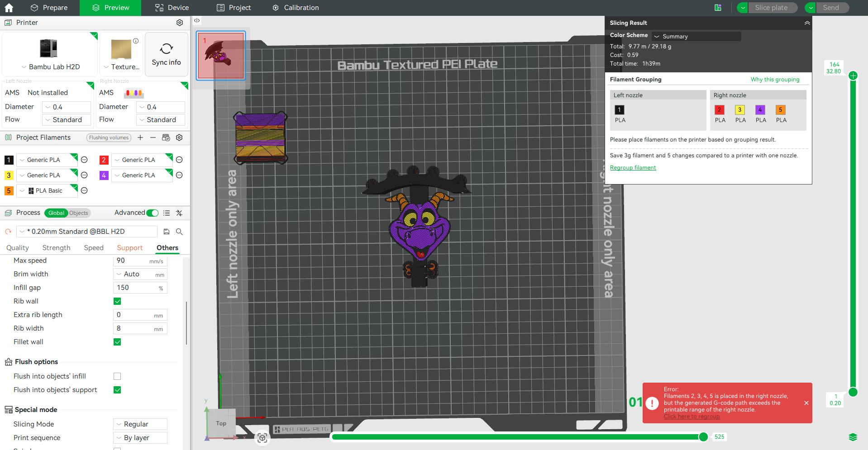Collapse the Slicing Result panel
Viewport: 868px width, 450px height.
807,23
